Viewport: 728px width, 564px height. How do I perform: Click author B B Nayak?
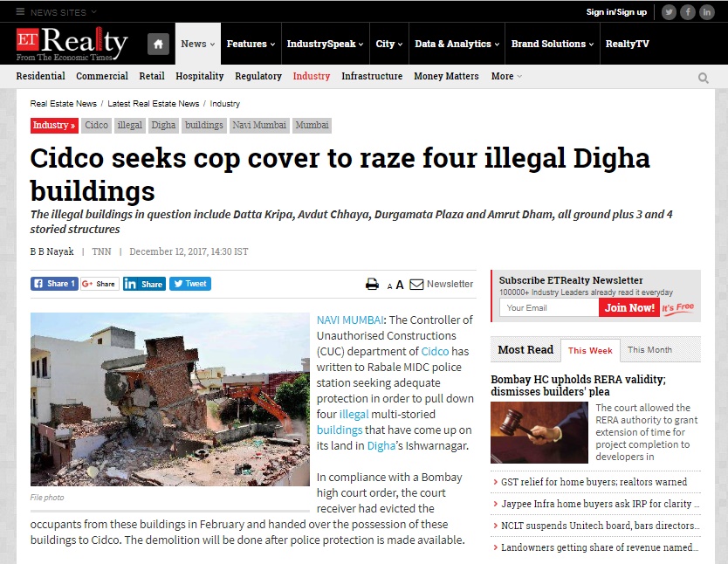(52, 251)
